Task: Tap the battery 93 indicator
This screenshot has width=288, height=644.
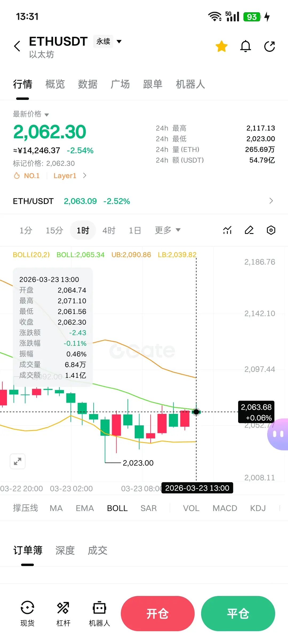Action: point(252,17)
